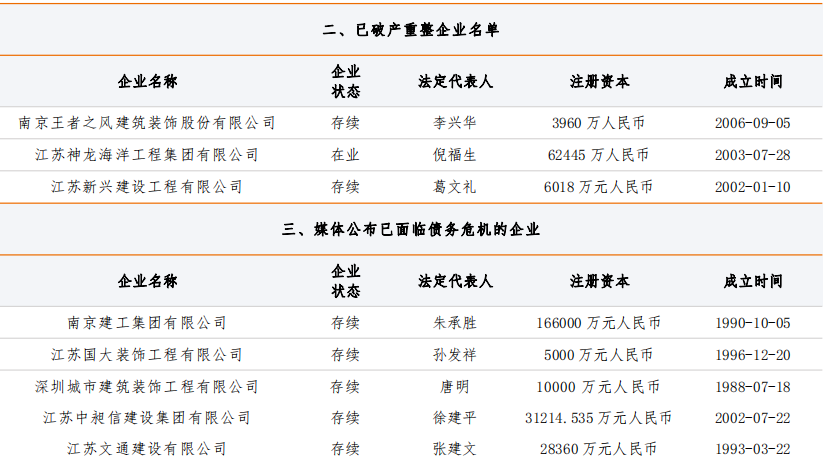Viewport: 828px width, 466px height.
Task: Select company '南京王者之风建筑装饰股份有限公司'
Action: [x=147, y=123]
